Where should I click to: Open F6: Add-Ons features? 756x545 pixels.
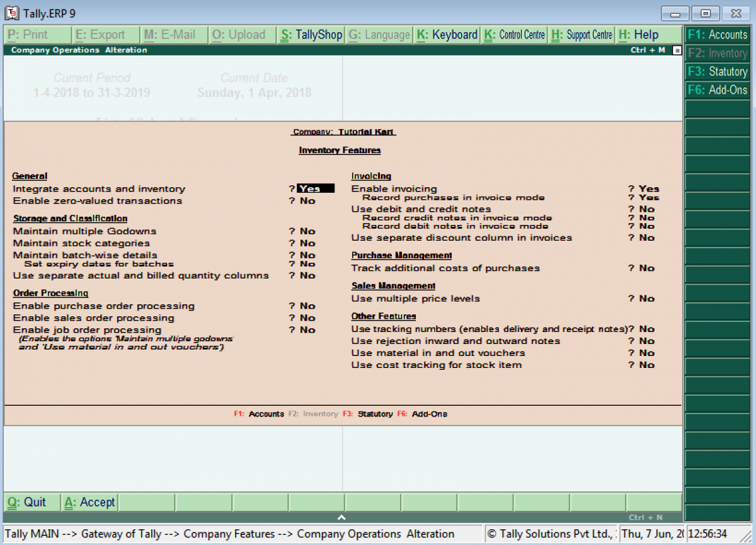718,90
